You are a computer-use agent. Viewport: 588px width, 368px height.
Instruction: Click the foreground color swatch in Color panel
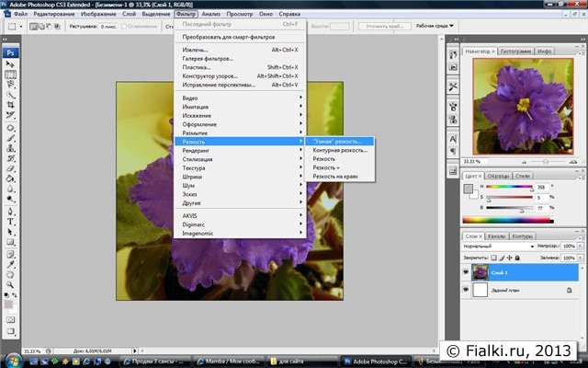tap(468, 189)
